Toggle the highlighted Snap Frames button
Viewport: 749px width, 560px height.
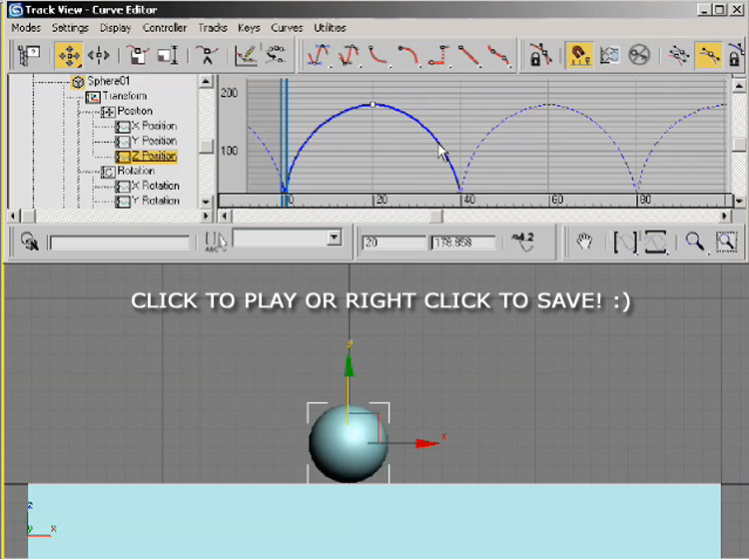click(x=577, y=55)
